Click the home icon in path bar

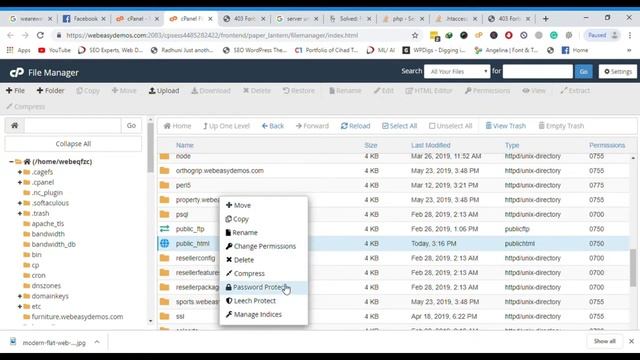click(x=15, y=125)
